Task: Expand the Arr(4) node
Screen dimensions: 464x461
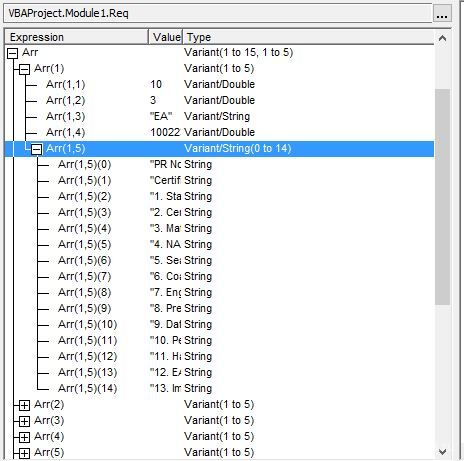Action: tap(24, 437)
